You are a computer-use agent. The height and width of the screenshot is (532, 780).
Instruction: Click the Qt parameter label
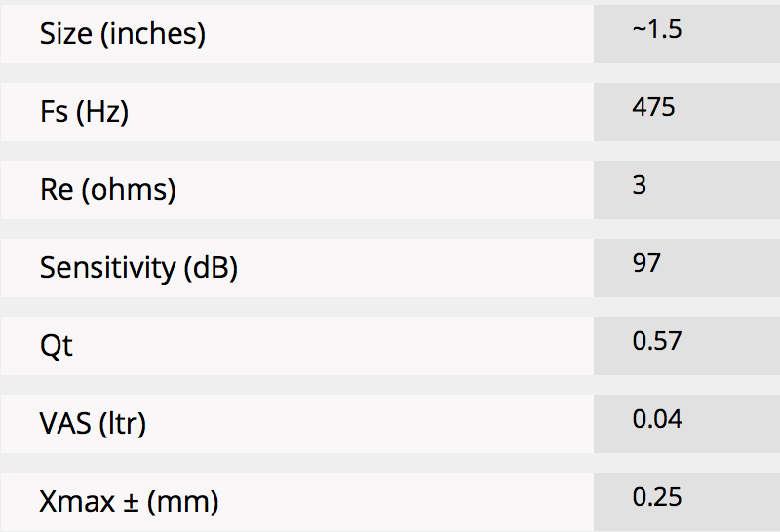coord(57,346)
